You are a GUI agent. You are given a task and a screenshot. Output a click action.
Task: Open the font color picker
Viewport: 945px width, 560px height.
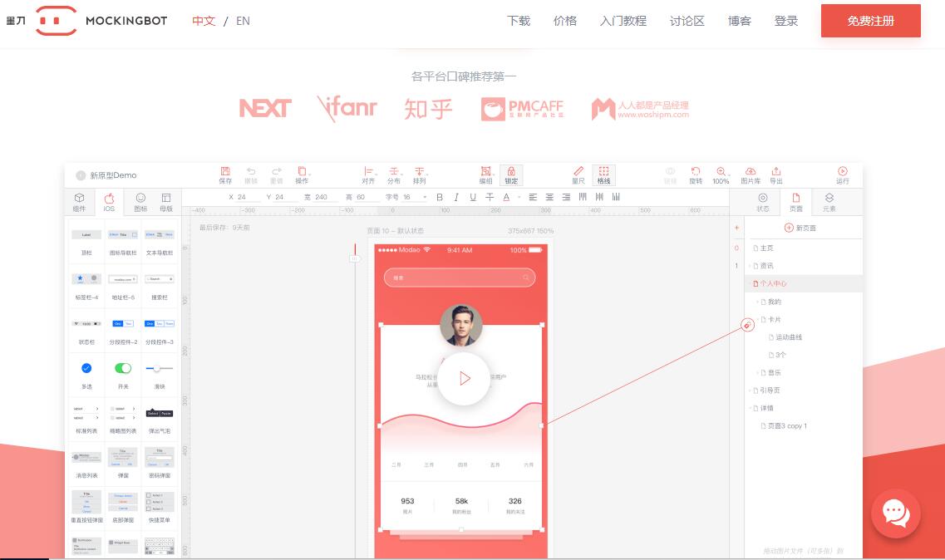[505, 197]
